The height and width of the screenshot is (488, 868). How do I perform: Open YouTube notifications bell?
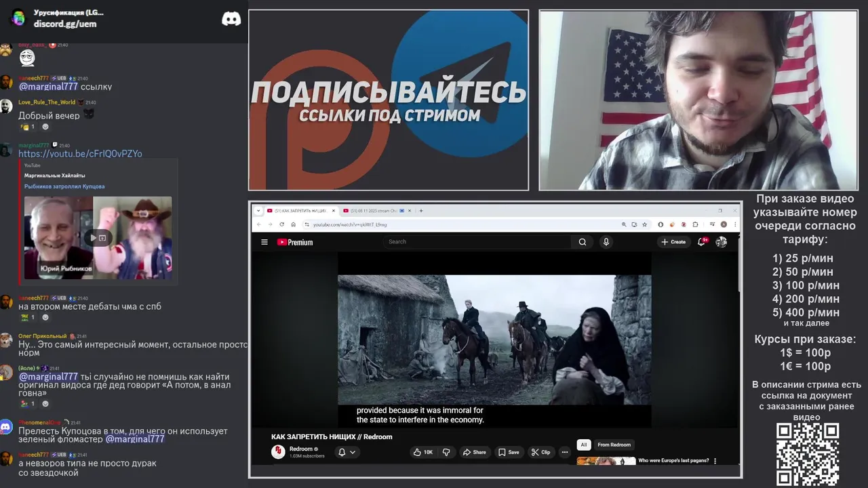click(702, 242)
